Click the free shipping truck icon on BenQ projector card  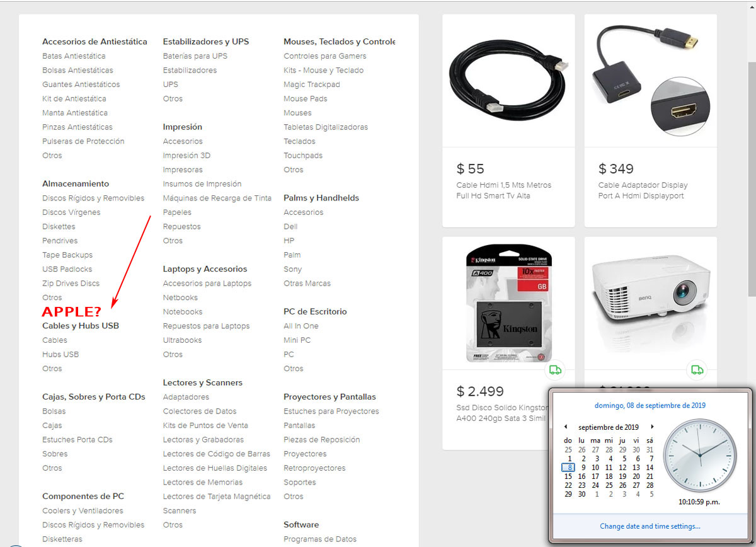click(x=697, y=370)
